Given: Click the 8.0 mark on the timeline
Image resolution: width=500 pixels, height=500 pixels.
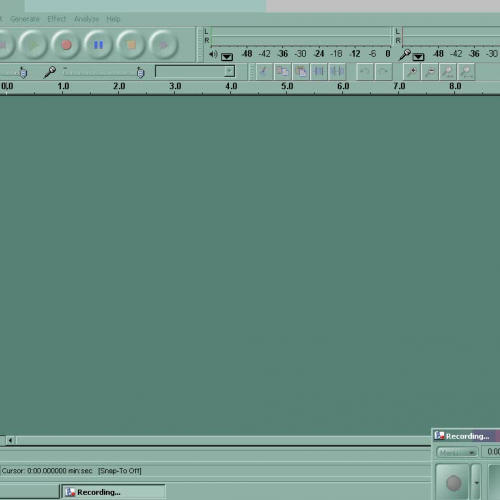Looking at the screenshot, I should 455,86.
